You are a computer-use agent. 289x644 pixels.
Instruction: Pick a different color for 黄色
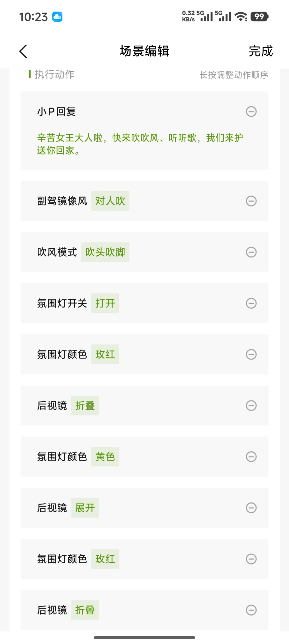tap(105, 456)
